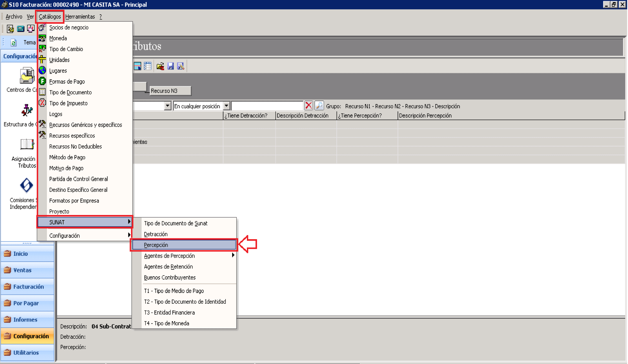Image resolution: width=628 pixels, height=364 pixels.
Task: Click the red X clear filter icon
Action: [309, 106]
